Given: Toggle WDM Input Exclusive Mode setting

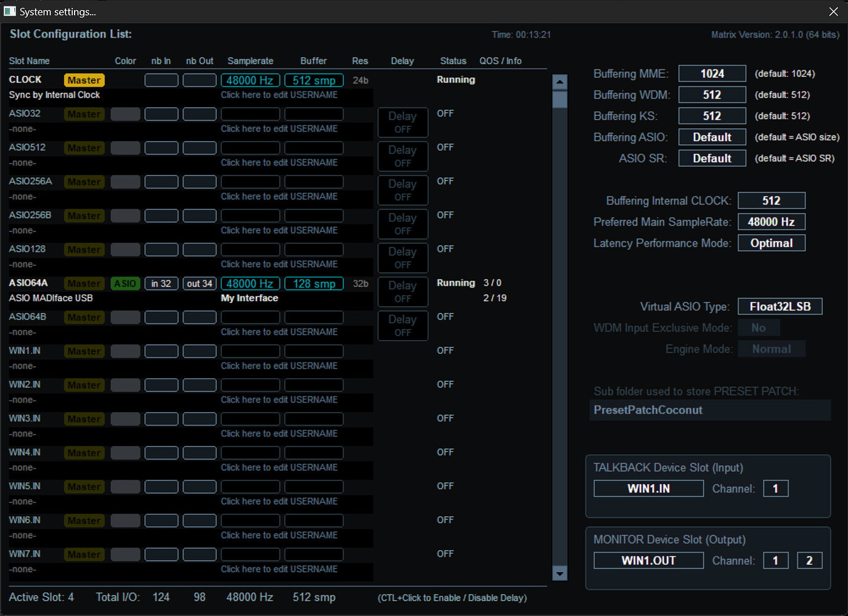Looking at the screenshot, I should 759,327.
